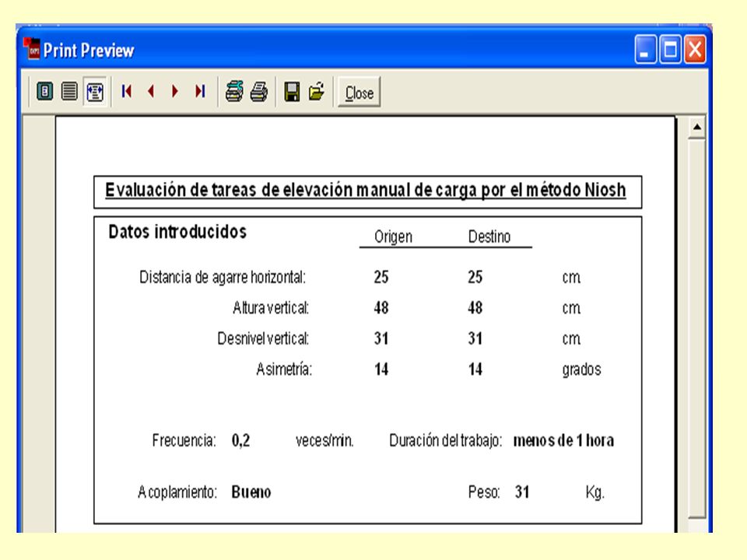Click Destino value 14 for Asimetría
This screenshot has width=747, height=560.
click(x=475, y=369)
